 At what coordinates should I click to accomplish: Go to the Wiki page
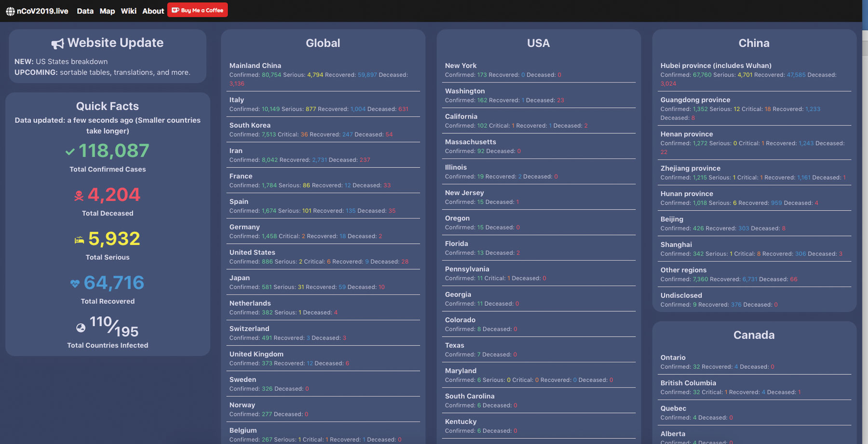(128, 11)
